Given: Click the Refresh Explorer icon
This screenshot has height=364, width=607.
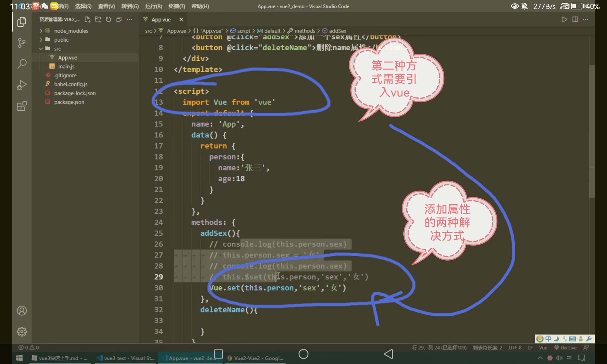Looking at the screenshot, I should pos(108,19).
